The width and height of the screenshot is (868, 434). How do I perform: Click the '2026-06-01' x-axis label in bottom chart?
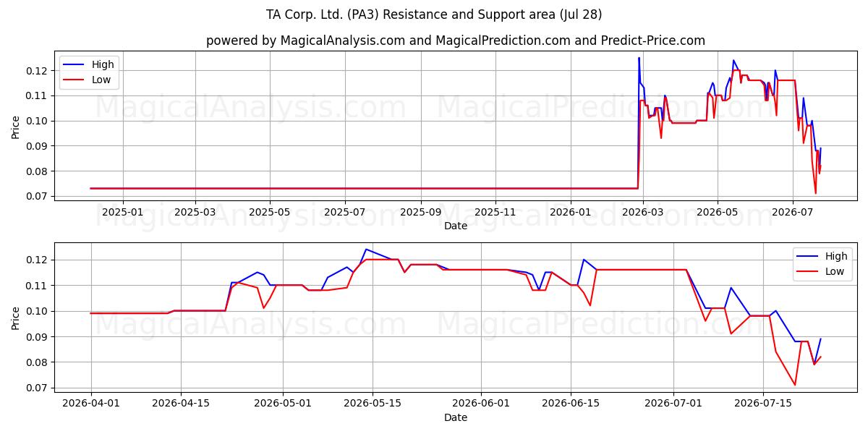tap(481, 404)
